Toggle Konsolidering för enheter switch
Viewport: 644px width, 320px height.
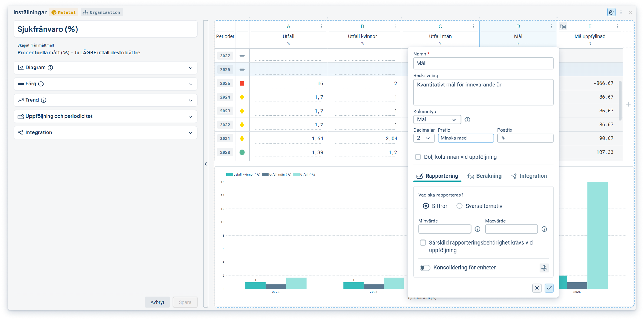(425, 268)
